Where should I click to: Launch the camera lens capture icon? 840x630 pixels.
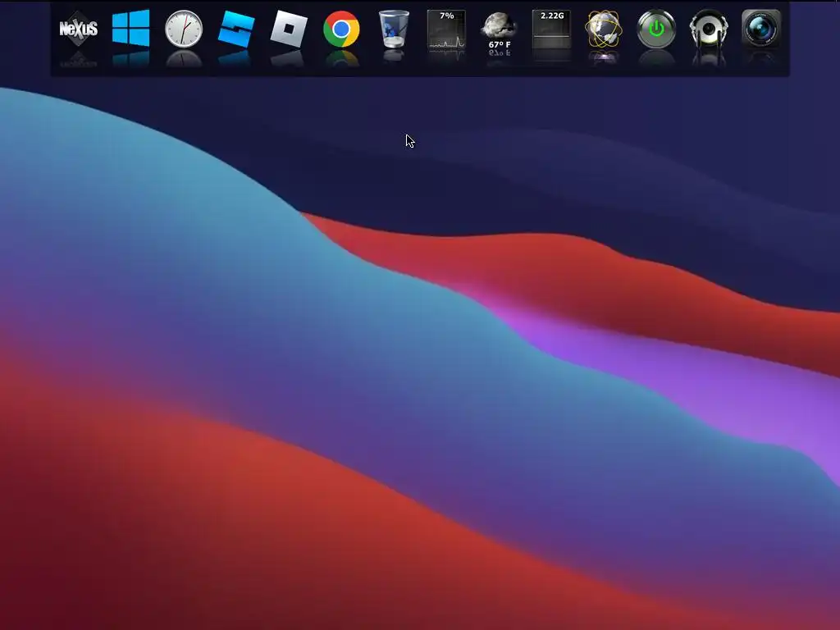coord(761,29)
